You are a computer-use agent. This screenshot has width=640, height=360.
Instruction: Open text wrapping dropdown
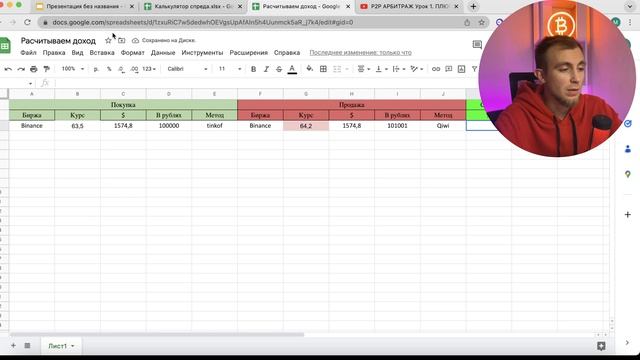398,69
